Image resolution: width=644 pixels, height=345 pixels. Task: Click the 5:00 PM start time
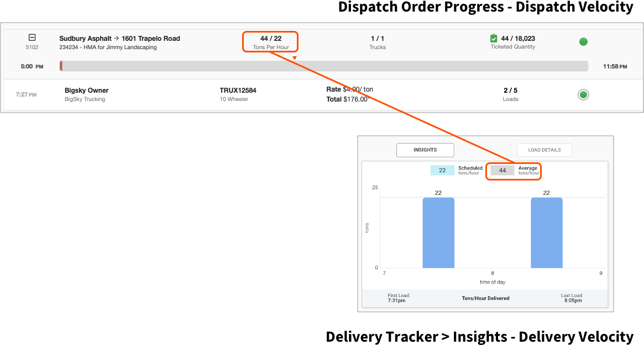coord(32,66)
